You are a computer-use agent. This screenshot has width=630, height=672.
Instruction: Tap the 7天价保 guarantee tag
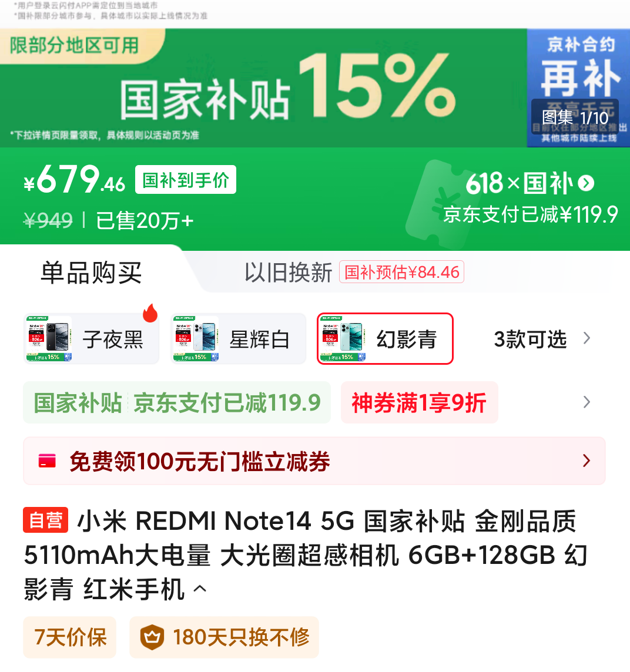pyautogui.click(x=70, y=637)
